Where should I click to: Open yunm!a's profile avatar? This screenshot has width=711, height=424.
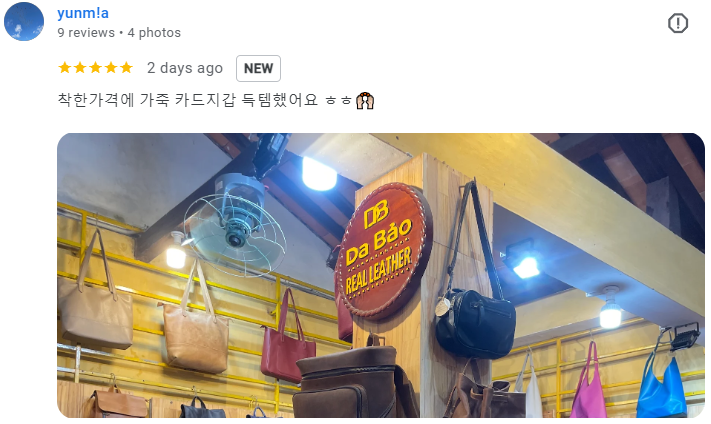pos(24,21)
